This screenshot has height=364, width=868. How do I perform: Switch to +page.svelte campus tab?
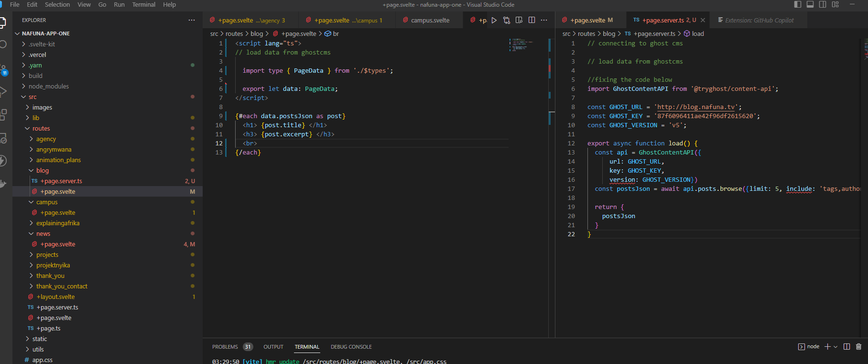(347, 20)
